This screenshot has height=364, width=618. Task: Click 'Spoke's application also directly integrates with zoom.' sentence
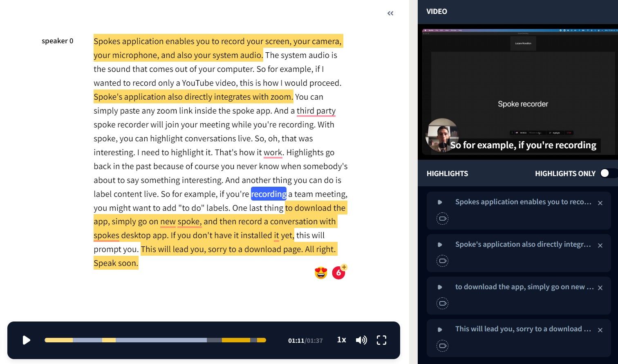pyautogui.click(x=193, y=97)
